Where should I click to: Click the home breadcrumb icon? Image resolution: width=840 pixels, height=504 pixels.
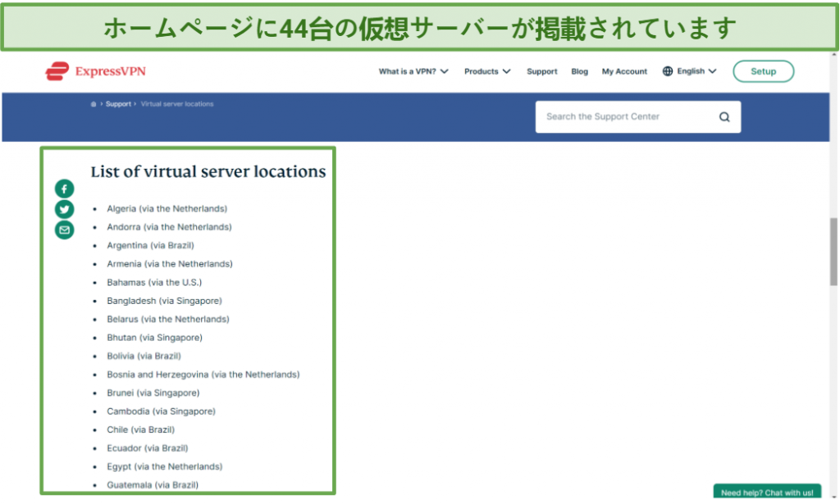point(94,104)
